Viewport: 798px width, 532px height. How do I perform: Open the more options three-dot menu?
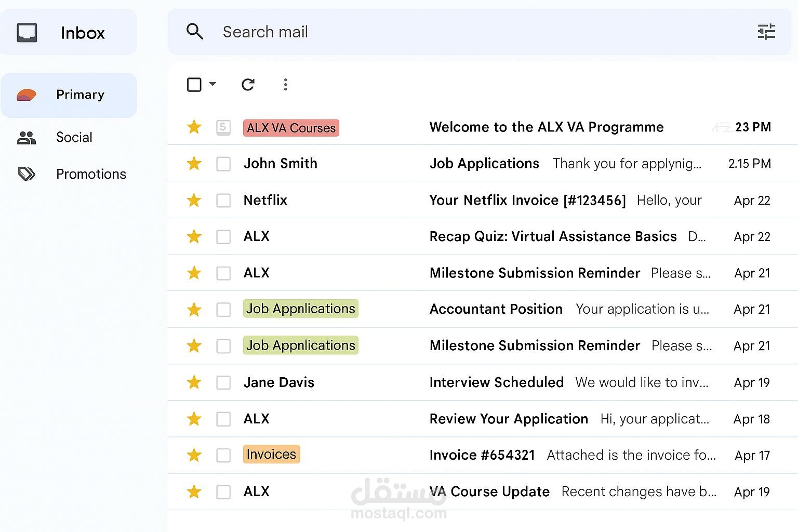point(285,85)
